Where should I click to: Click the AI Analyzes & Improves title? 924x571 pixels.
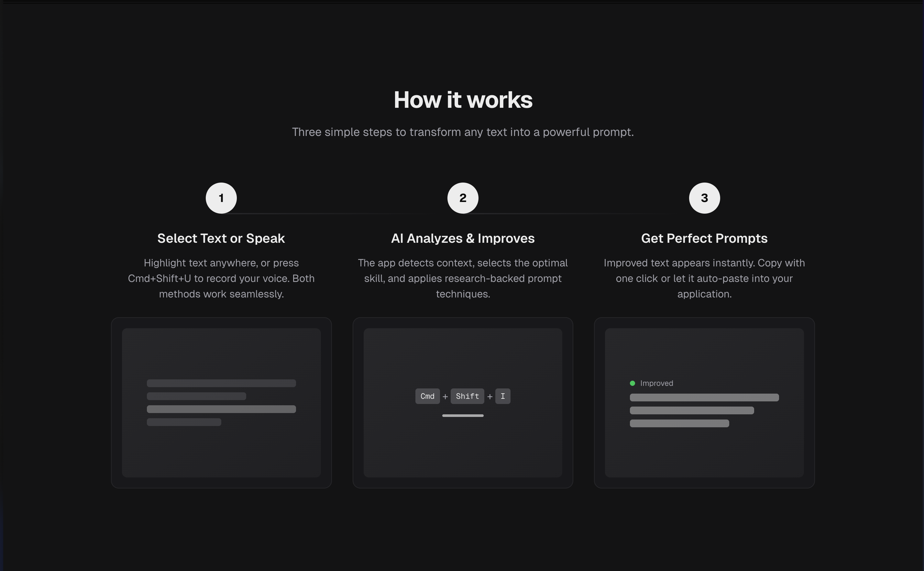(x=463, y=238)
